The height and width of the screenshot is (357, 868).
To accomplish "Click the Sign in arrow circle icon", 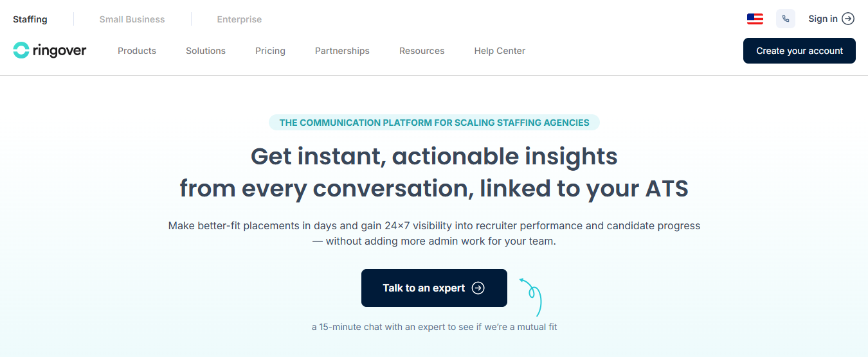I will click(848, 19).
